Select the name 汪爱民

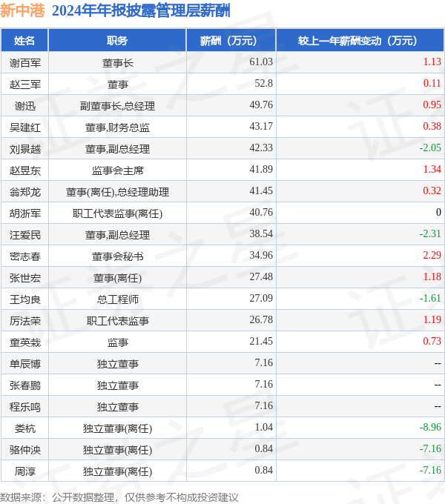tap(25, 235)
